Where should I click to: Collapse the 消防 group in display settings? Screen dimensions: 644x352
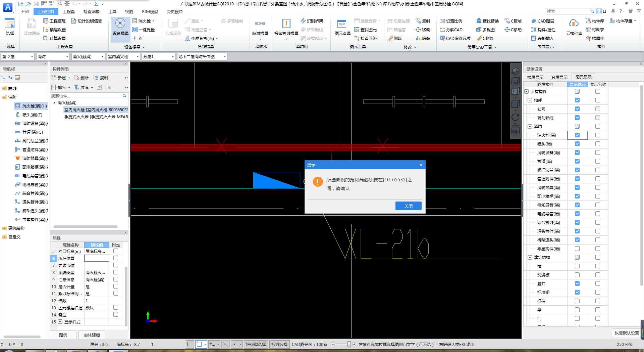530,126
